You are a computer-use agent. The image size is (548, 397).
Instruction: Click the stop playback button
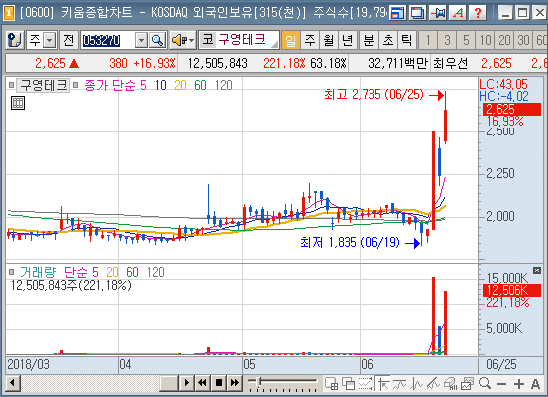pyautogui.click(x=219, y=383)
